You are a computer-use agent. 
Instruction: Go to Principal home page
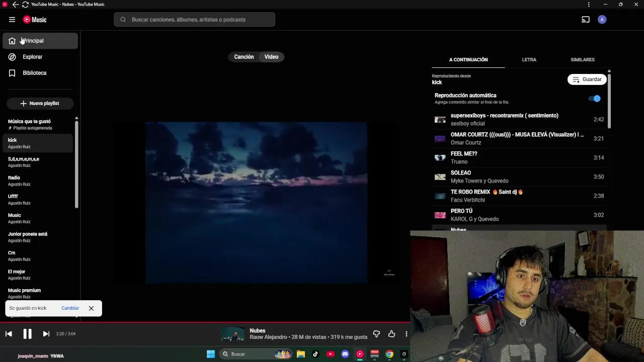[x=40, y=41]
